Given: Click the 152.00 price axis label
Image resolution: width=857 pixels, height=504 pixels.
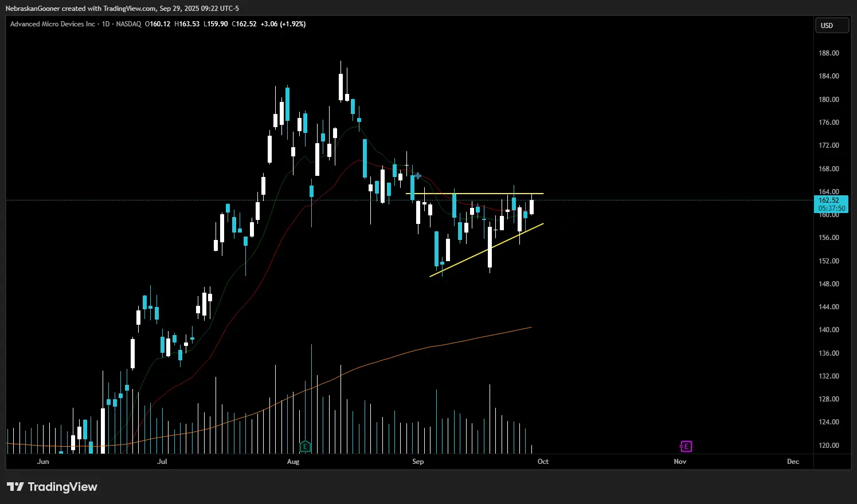Looking at the screenshot, I should (x=828, y=261).
